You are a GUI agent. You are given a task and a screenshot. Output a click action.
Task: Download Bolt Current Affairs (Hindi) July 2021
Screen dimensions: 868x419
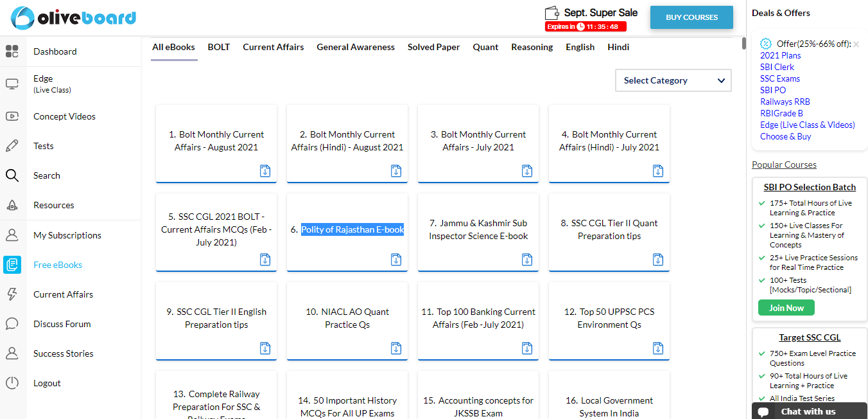coord(658,171)
